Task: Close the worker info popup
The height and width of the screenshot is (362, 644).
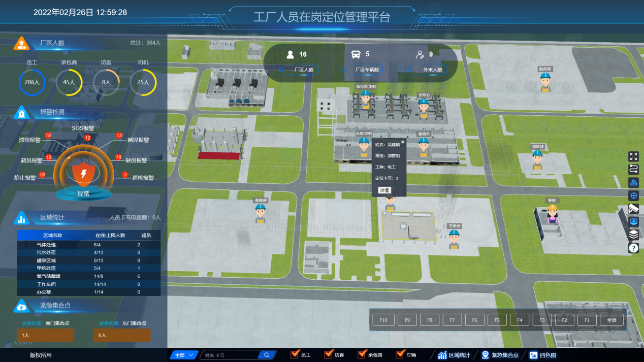Action: pyautogui.click(x=403, y=142)
